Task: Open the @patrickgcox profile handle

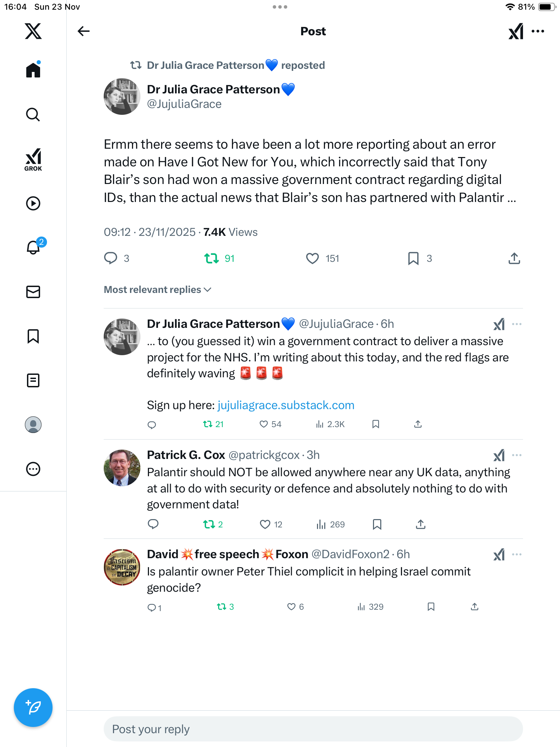Action: pyautogui.click(x=264, y=455)
